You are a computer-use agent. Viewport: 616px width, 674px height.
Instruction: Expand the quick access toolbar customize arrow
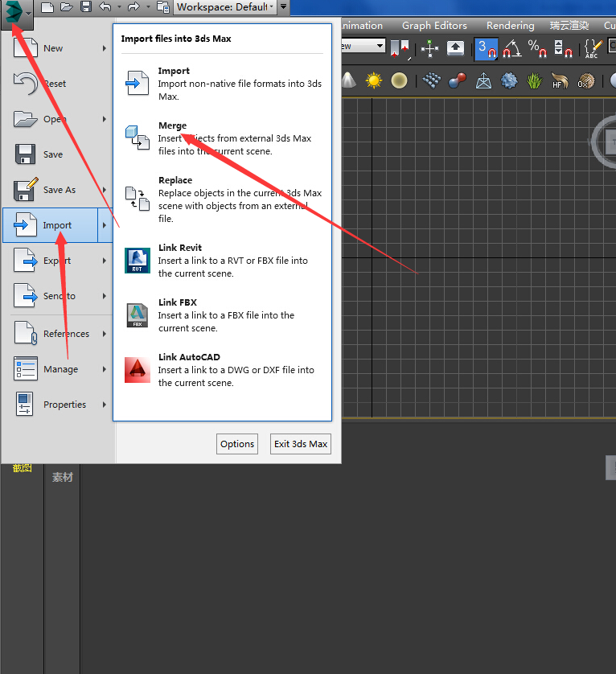[x=283, y=7]
